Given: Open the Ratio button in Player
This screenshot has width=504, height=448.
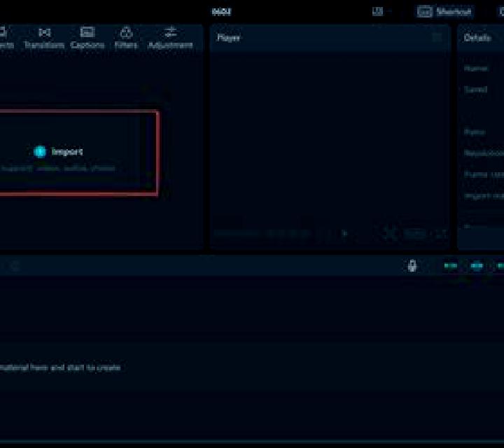Looking at the screenshot, I should [x=415, y=234].
